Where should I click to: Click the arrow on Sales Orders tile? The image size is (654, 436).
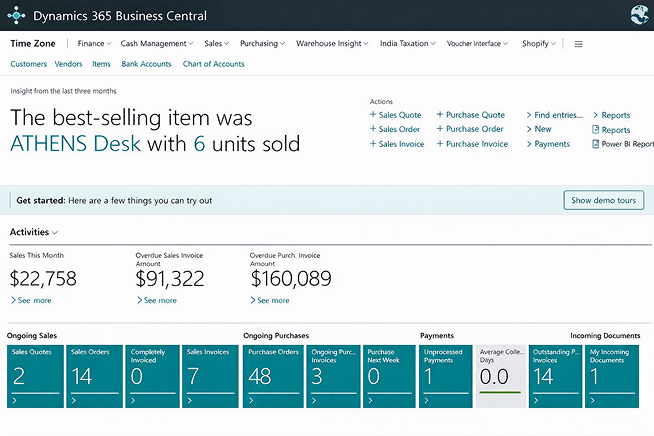(x=74, y=401)
